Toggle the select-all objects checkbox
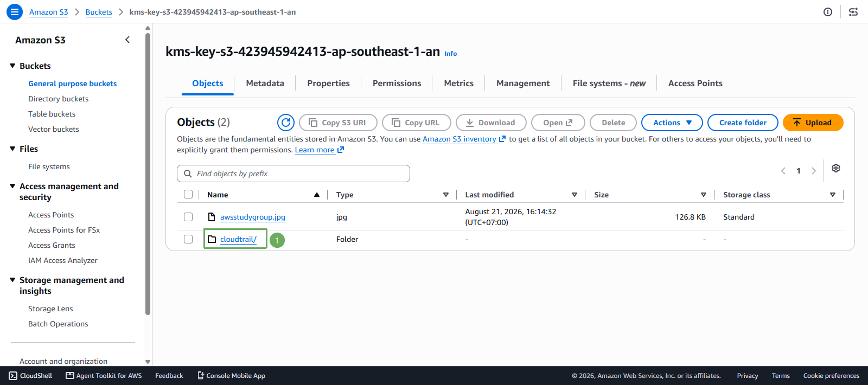Viewport: 868px width, 385px height. tap(188, 194)
